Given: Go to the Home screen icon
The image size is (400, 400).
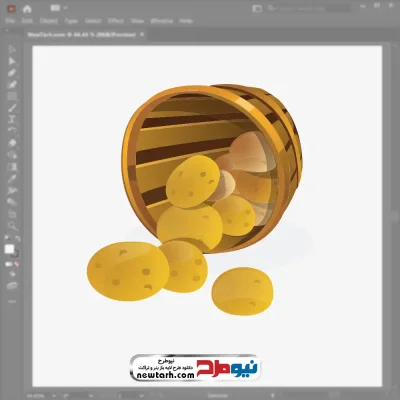Looking at the screenshot, I should [x=27, y=9].
